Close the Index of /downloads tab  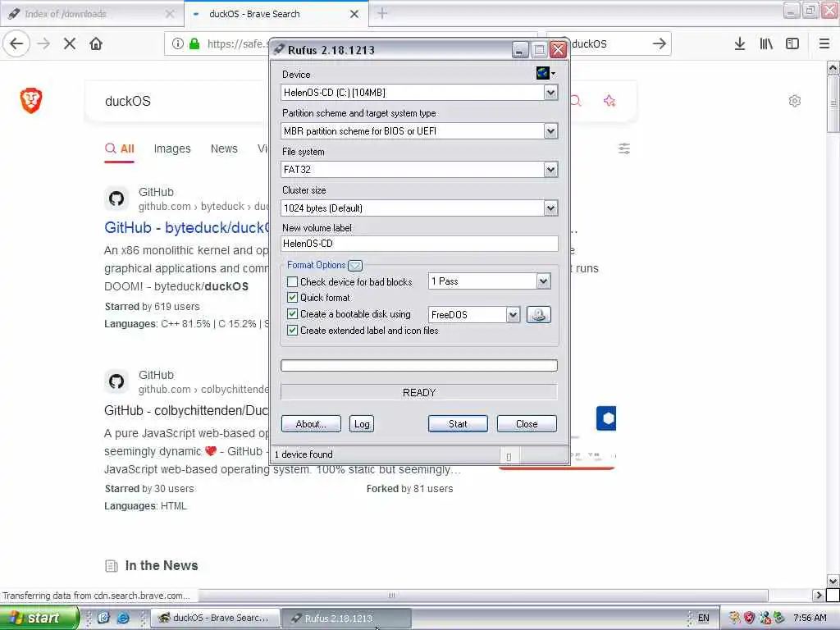[170, 14]
